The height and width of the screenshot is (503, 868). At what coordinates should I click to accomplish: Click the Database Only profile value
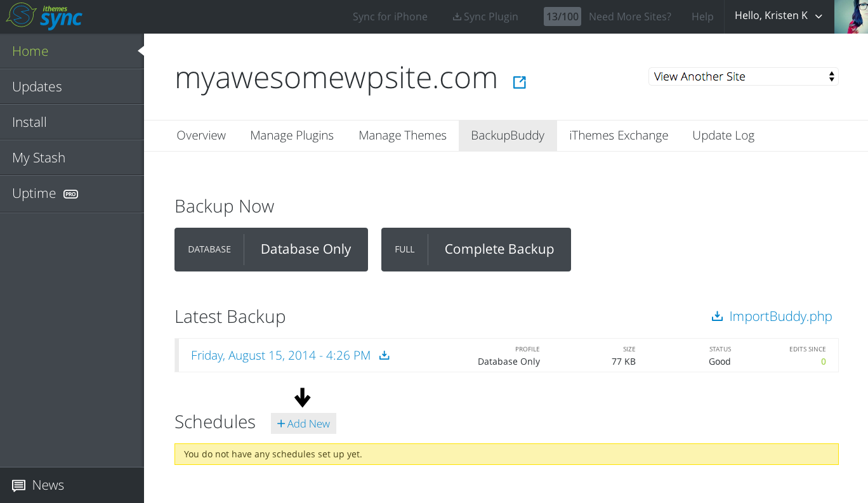coord(509,362)
